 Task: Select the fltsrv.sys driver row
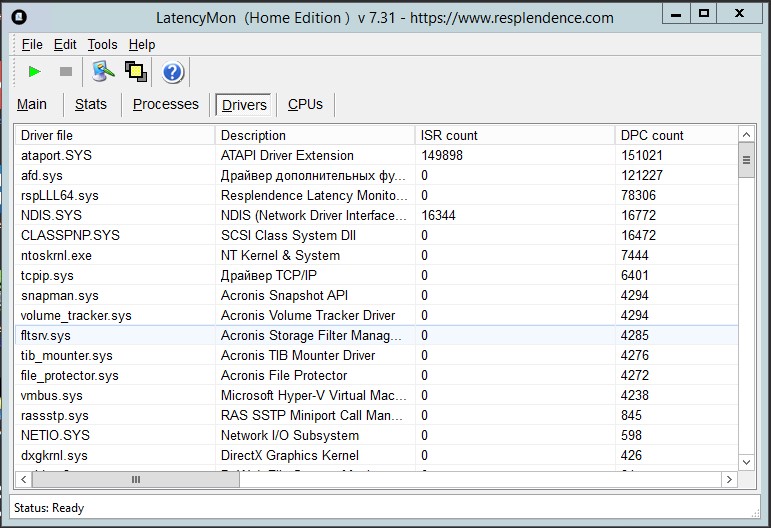click(x=377, y=335)
